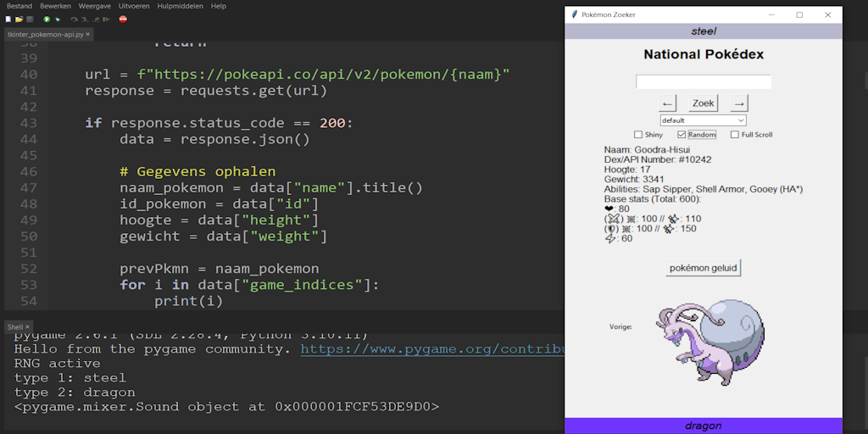Image resolution: width=868 pixels, height=434 pixels.
Task: Click the 'Vorige:' label
Action: [x=620, y=327]
